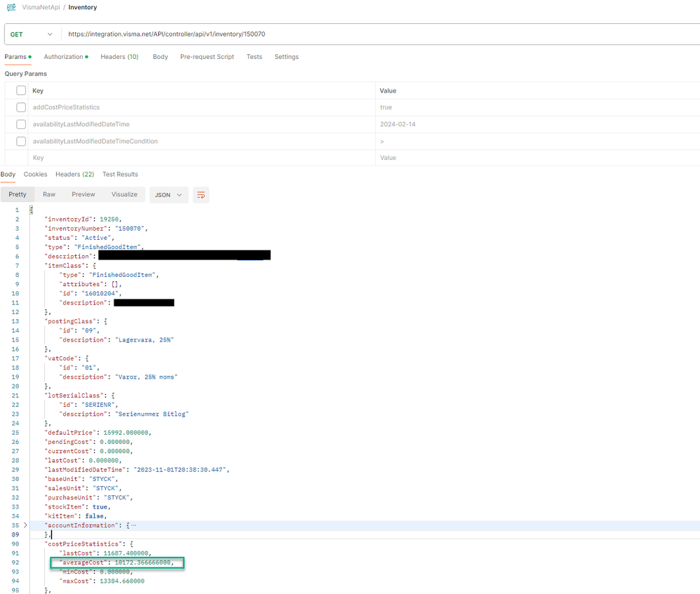
Task: Click the salesUnit "STYCK" line
Action: [83, 488]
